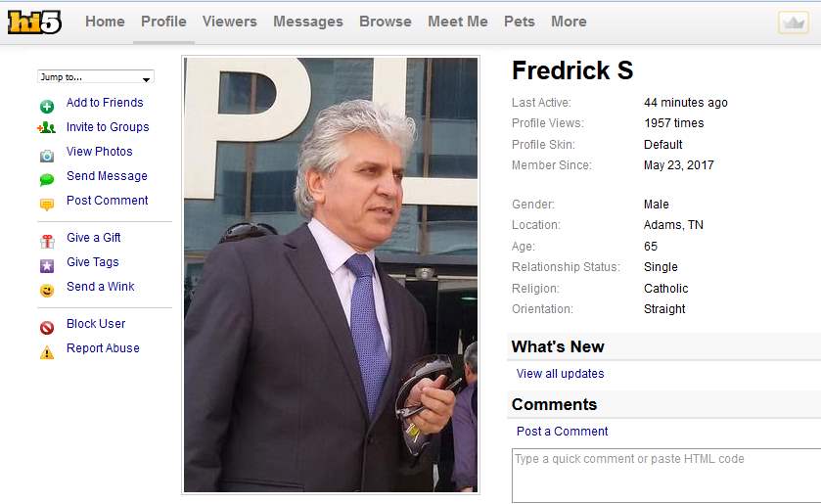The width and height of the screenshot is (821, 504).
Task: Click the green plus Add to Friends icon
Action: click(47, 107)
